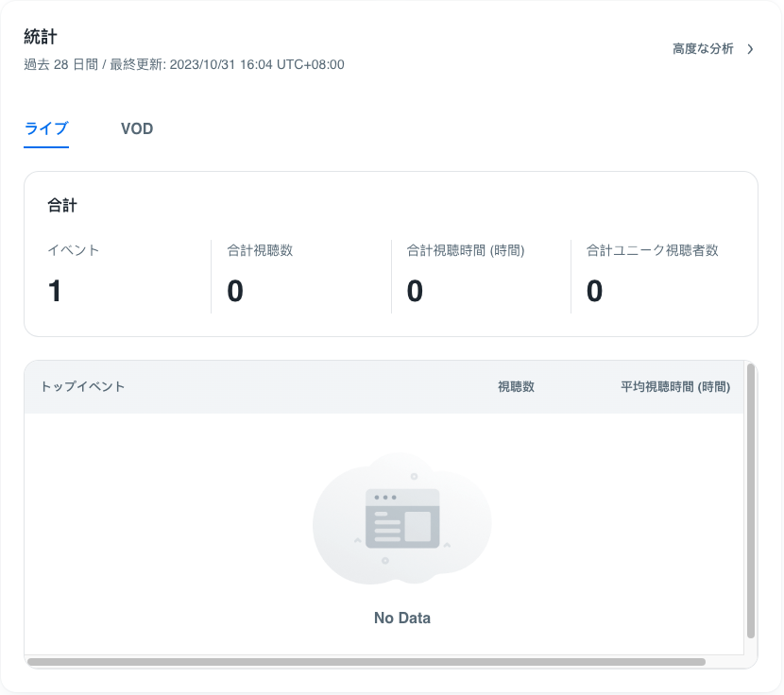Click the 合計 card heading
Image resolution: width=784 pixels, height=695 pixels.
[x=62, y=204]
